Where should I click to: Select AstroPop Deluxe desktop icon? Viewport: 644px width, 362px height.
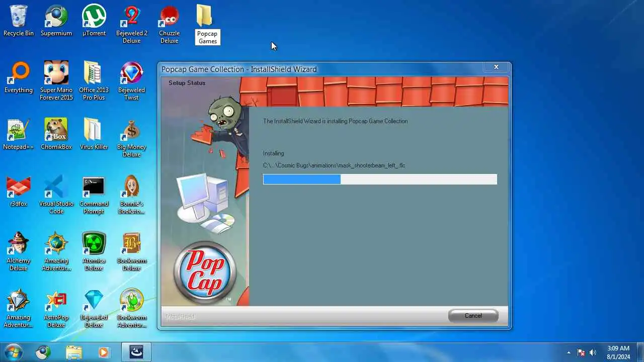point(56,308)
